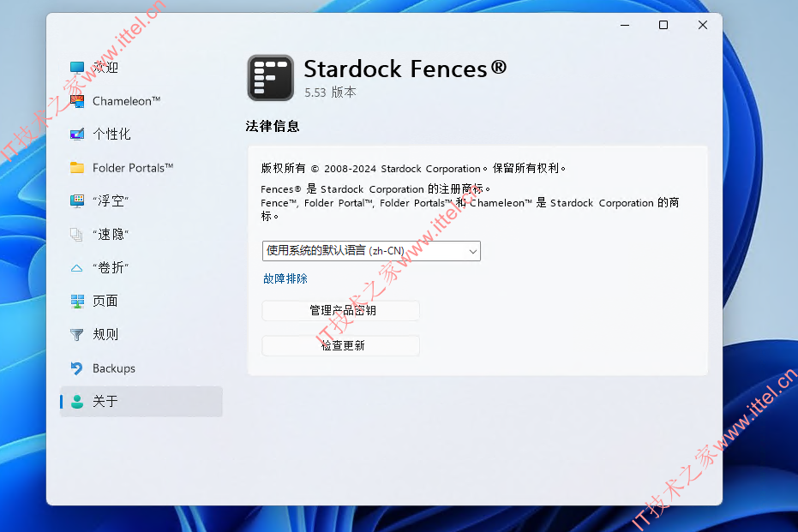Click the 关于 person icon

[x=77, y=402]
